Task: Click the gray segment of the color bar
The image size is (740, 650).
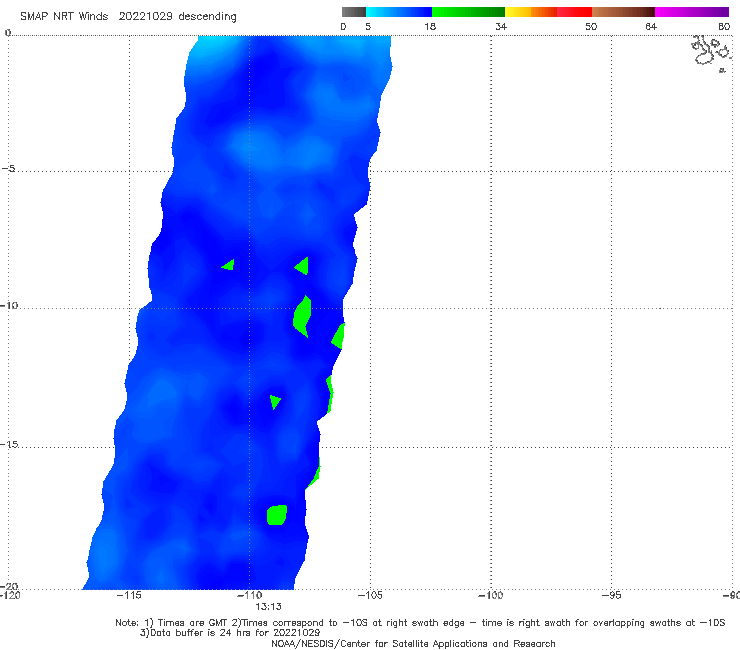Action: [354, 12]
